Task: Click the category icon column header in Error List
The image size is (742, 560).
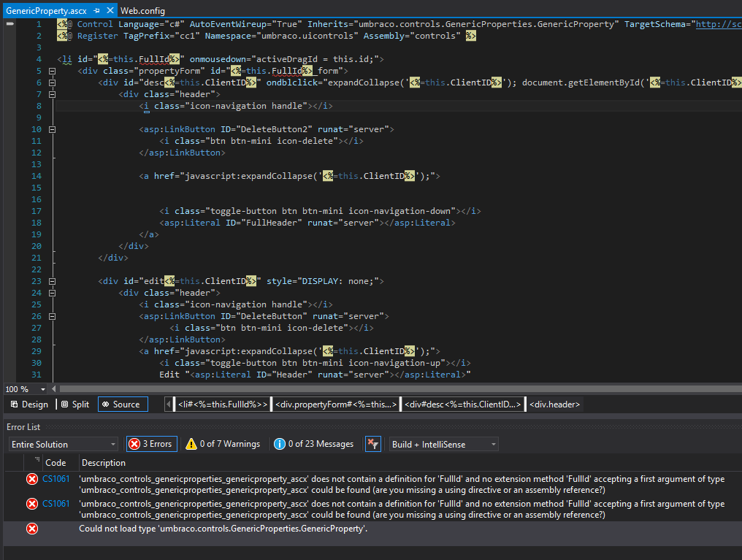Action: [x=32, y=463]
